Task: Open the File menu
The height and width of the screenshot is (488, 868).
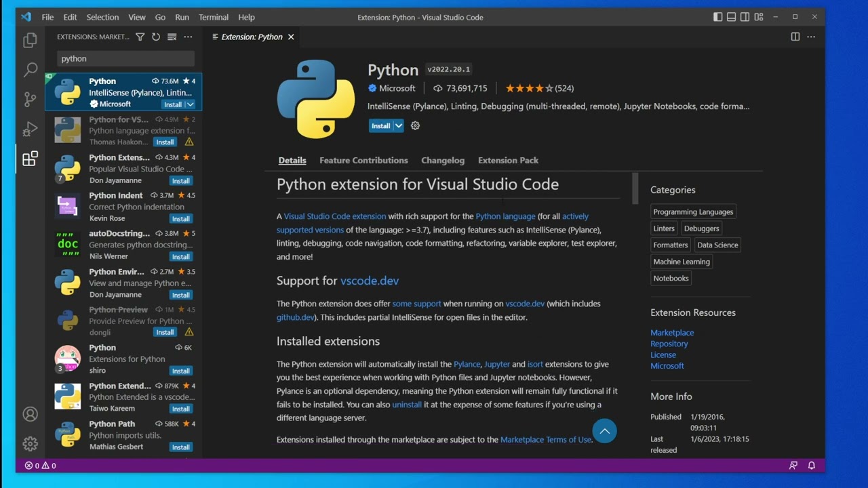Action: click(x=47, y=17)
